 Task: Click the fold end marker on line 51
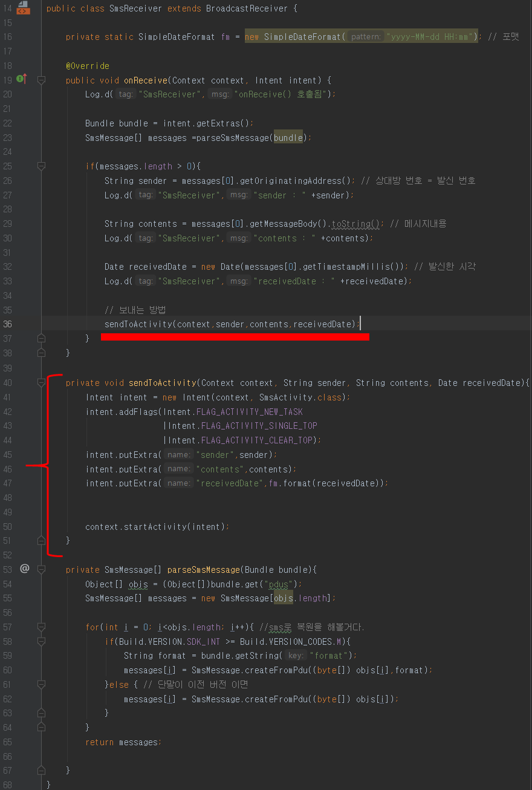click(x=41, y=540)
